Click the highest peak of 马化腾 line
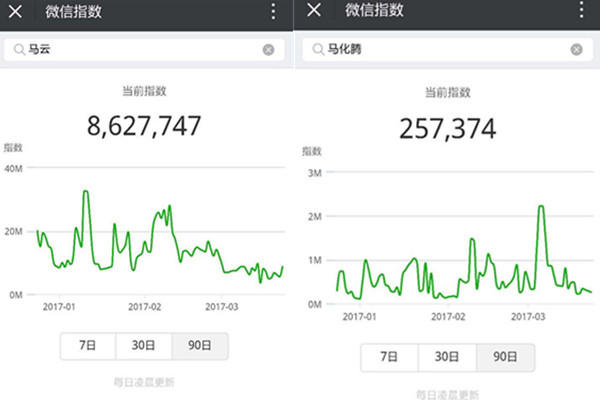Viewport: 600px width, 400px height. (541, 206)
